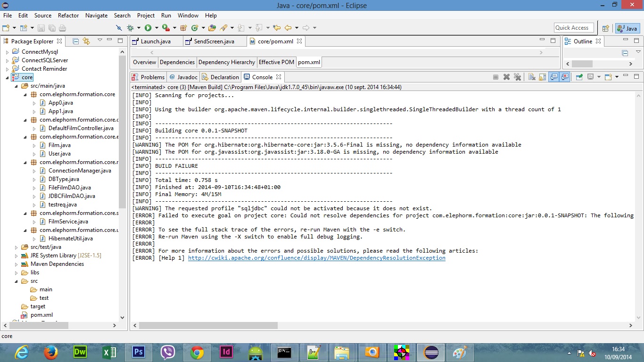The width and height of the screenshot is (644, 362).
Task: Open the Navigate menu
Action: pyautogui.click(x=96, y=16)
